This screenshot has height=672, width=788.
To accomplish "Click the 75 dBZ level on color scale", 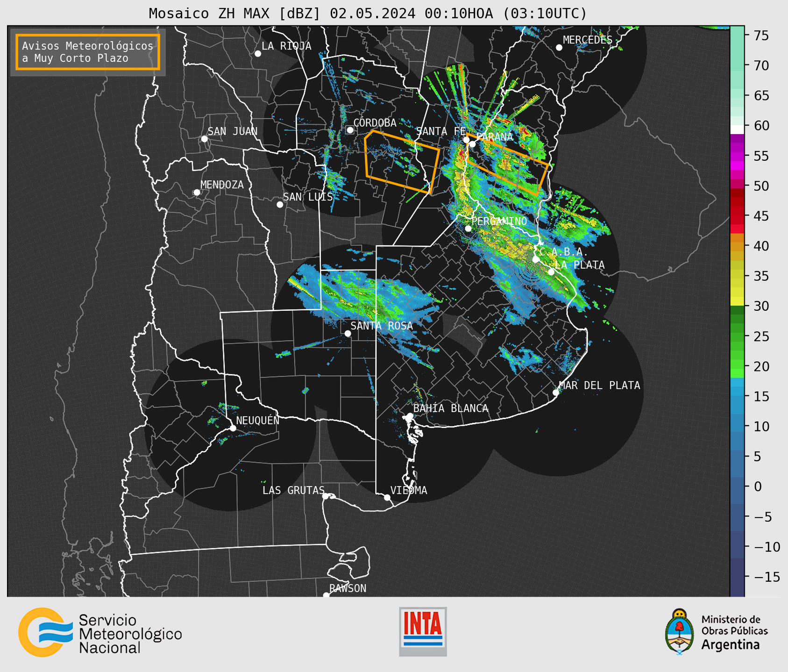I will [737, 36].
